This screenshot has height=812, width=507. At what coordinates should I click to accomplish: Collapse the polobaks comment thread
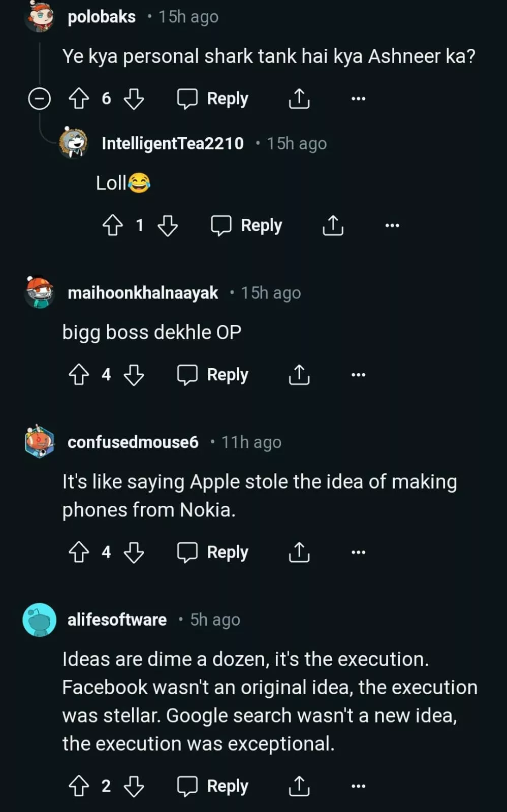coord(39,99)
